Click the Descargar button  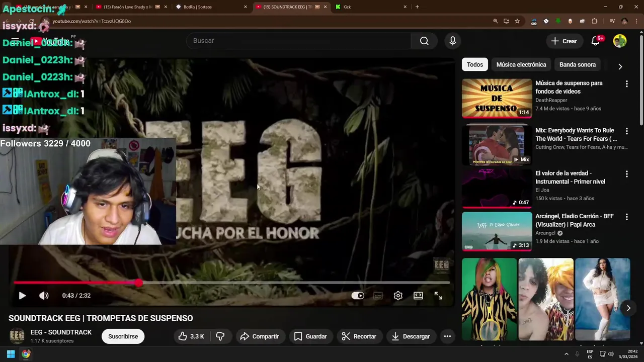(x=411, y=336)
